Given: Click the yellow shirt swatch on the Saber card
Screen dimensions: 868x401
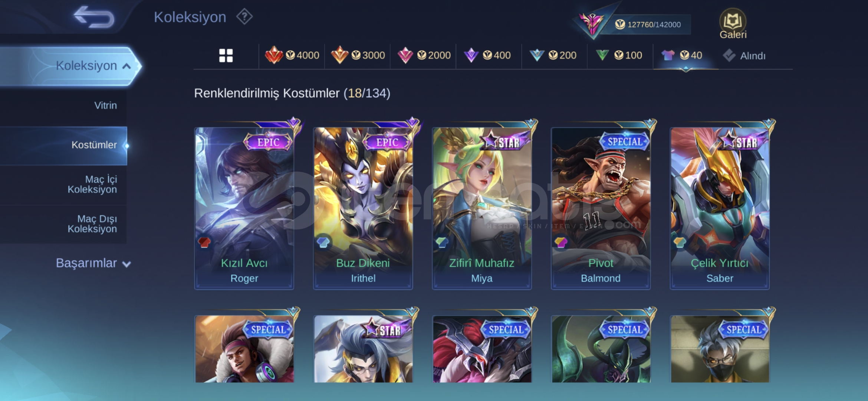Looking at the screenshot, I should tap(680, 242).
